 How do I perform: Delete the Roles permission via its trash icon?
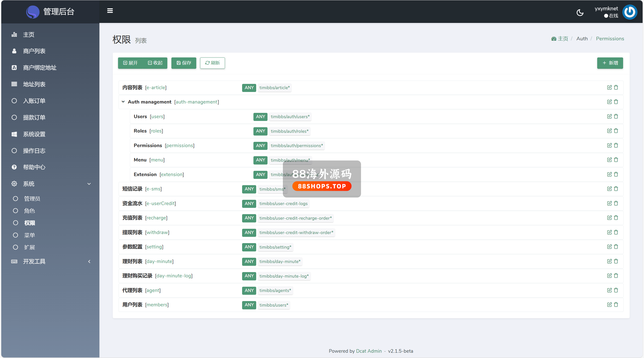click(x=616, y=131)
